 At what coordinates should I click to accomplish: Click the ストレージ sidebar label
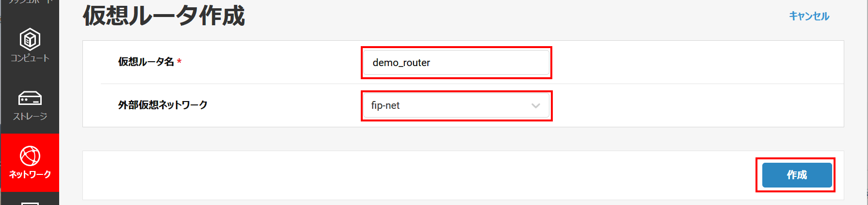30,117
